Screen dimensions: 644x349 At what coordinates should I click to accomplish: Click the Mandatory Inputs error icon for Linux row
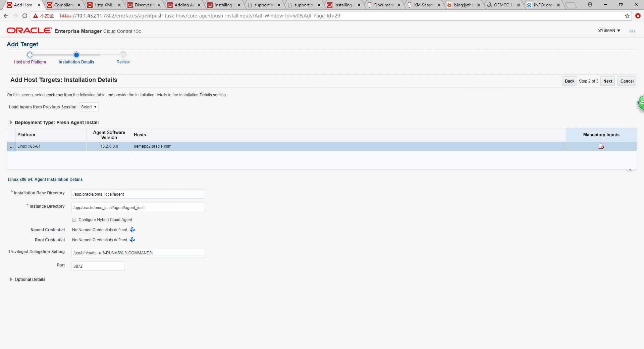[601, 146]
